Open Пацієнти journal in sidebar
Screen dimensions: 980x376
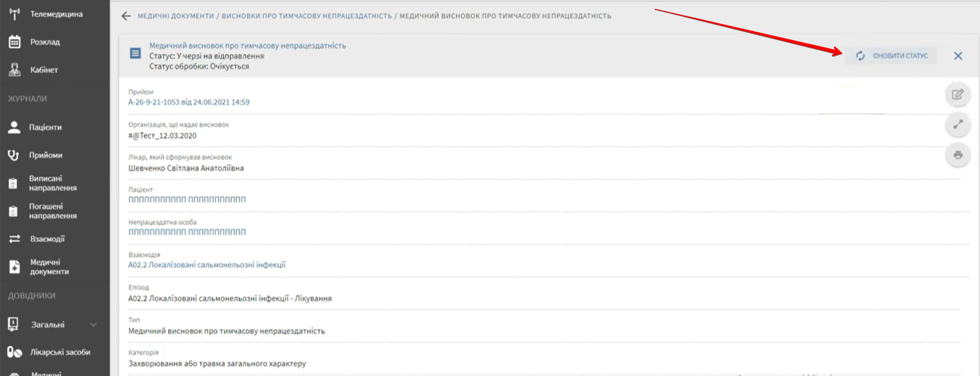click(x=45, y=127)
